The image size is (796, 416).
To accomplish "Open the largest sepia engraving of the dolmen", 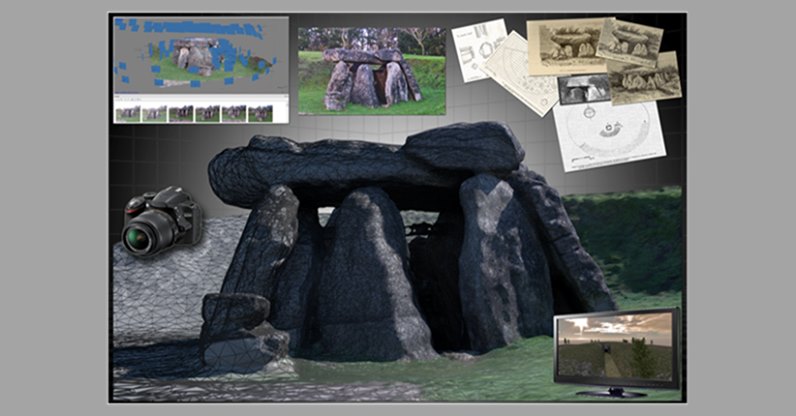I will point(568,47).
